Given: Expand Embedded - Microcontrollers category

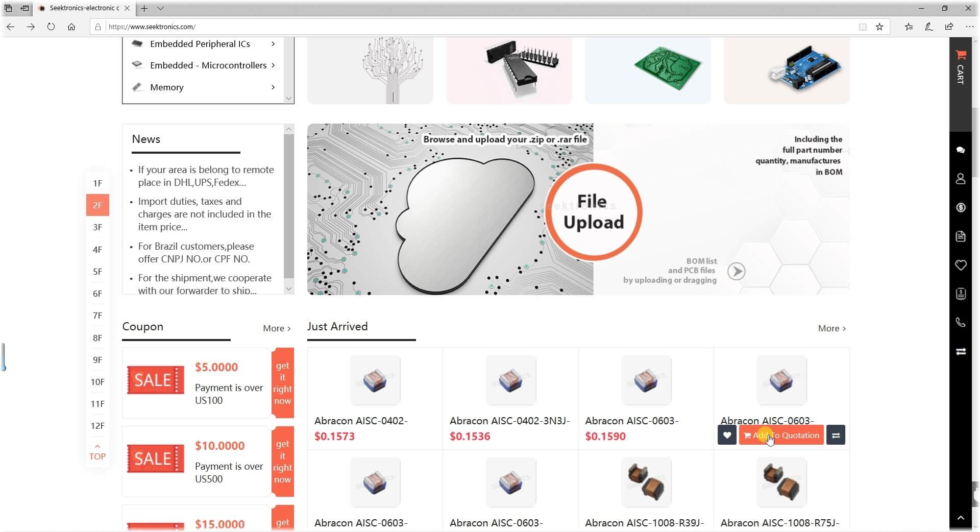Looking at the screenshot, I should [x=273, y=65].
